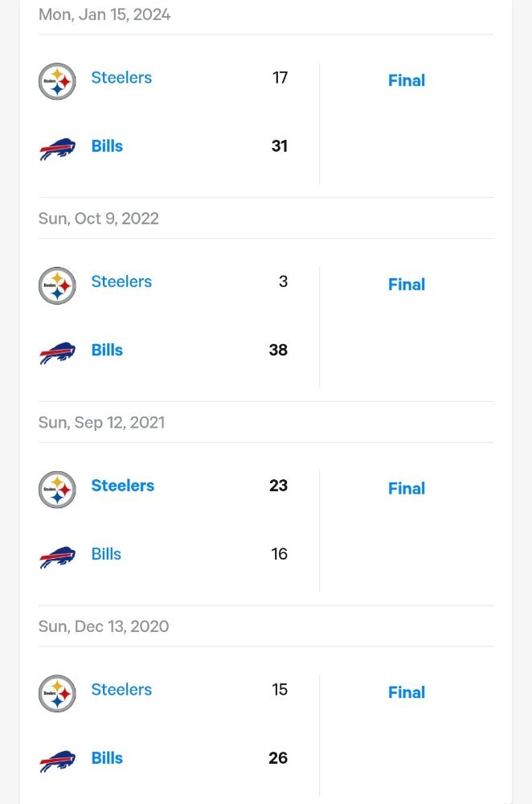Click Bills logo in Jan 15, 2024 game
532x804 pixels.
click(x=57, y=150)
